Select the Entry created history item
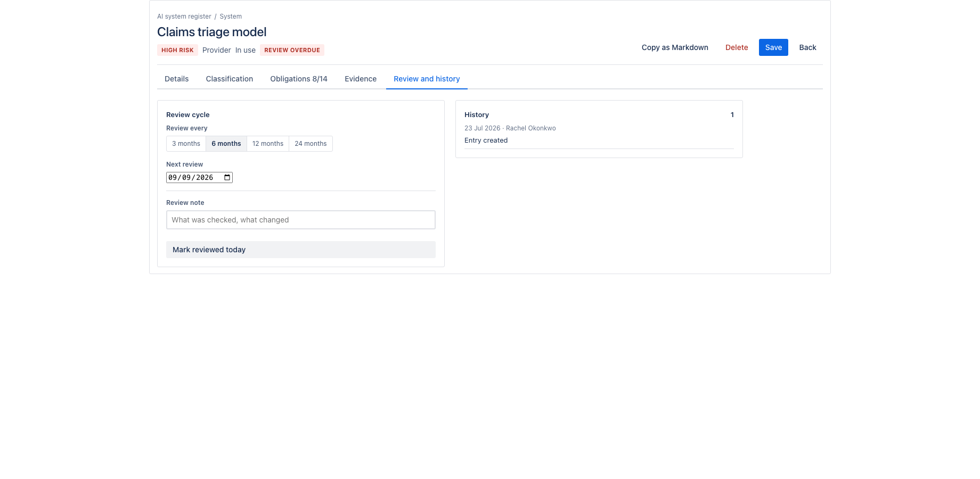Viewport: 980px width, 479px height. (x=486, y=141)
